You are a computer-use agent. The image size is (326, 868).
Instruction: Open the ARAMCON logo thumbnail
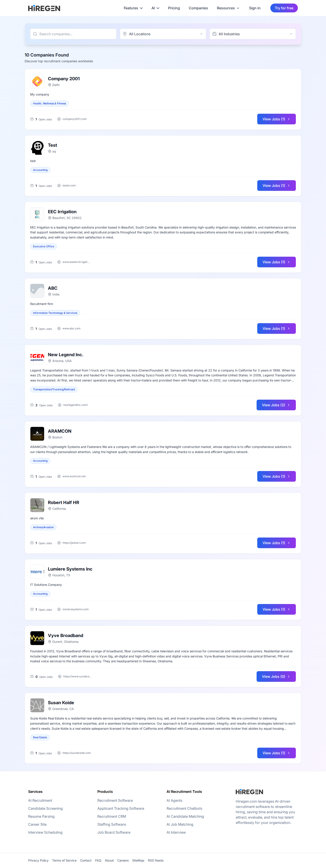click(x=37, y=434)
